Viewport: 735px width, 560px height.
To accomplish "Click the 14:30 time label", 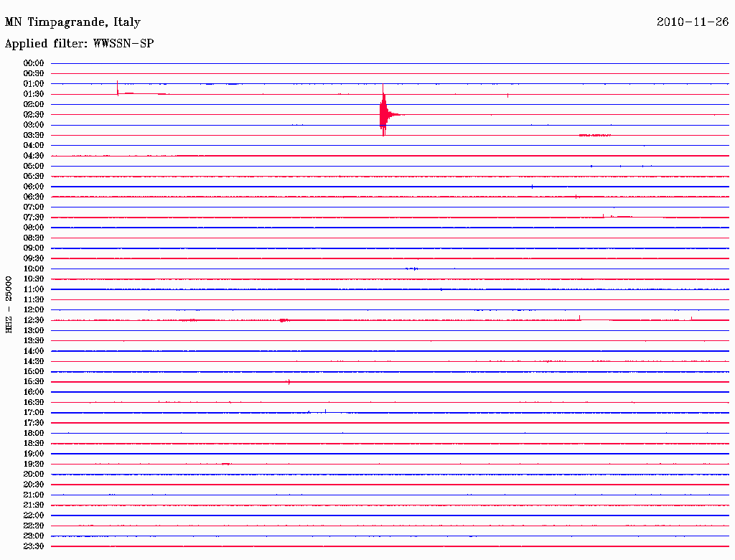I will [x=33, y=361].
